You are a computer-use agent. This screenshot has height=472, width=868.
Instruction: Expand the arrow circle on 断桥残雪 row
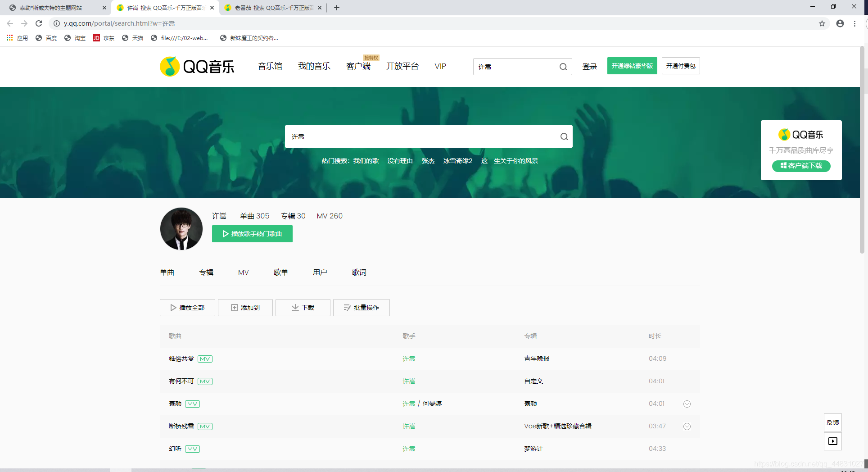687,427
